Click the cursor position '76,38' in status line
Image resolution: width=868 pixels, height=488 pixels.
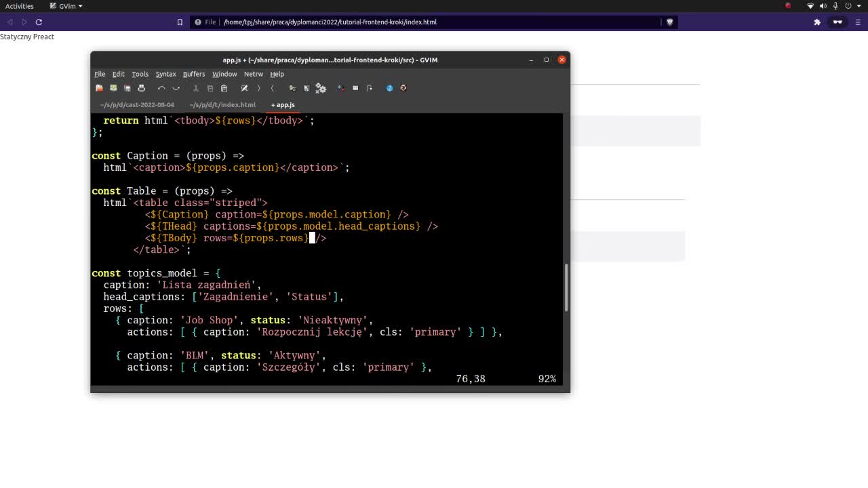pos(471,379)
